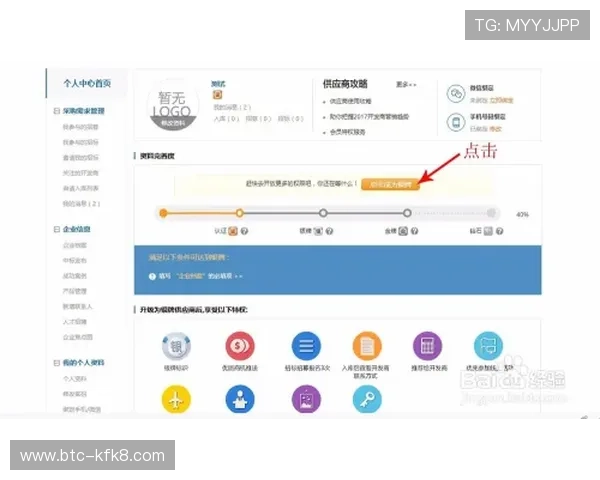Open the first bullet link under 供应商攻略
This screenshot has height=480, width=600.
[350, 101]
